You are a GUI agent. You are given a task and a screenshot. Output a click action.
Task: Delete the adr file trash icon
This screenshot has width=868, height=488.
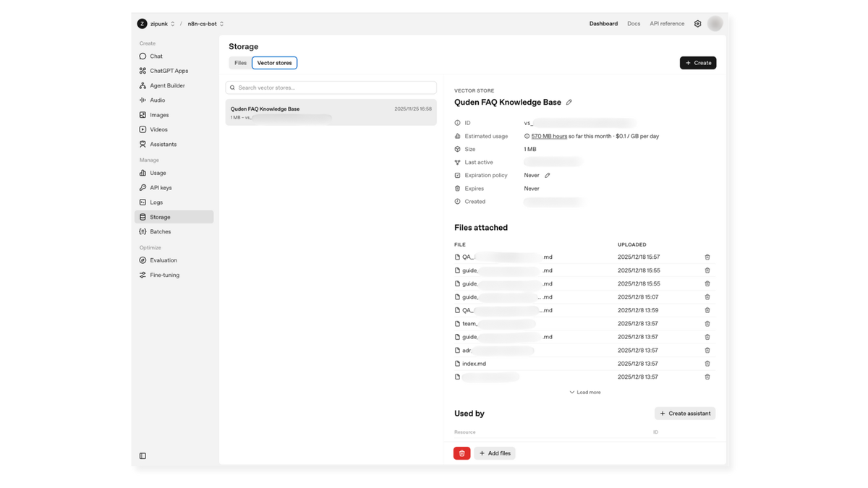point(707,351)
